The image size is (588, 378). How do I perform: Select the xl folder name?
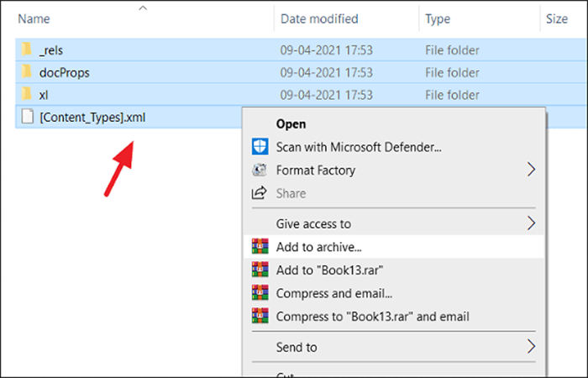44,95
